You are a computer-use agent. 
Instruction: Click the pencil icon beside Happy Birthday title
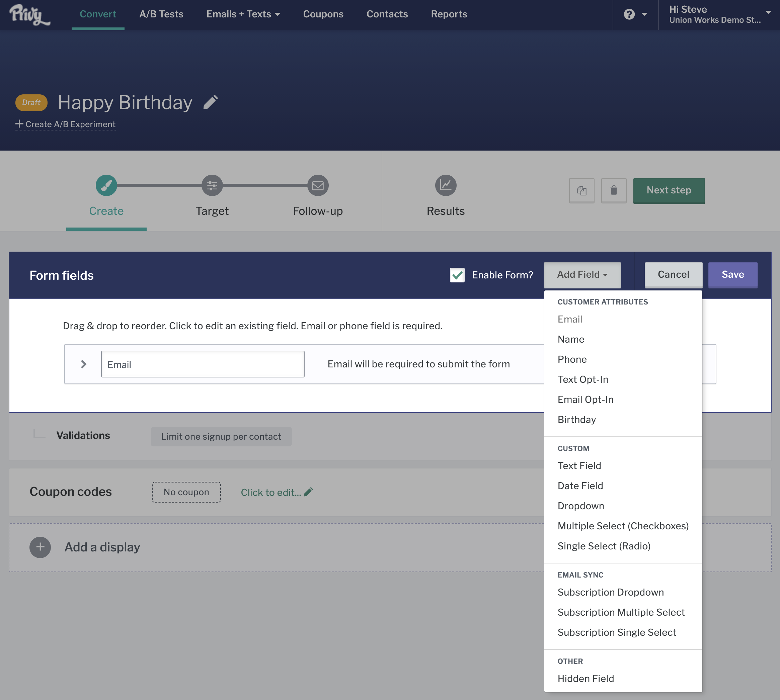pos(211,102)
